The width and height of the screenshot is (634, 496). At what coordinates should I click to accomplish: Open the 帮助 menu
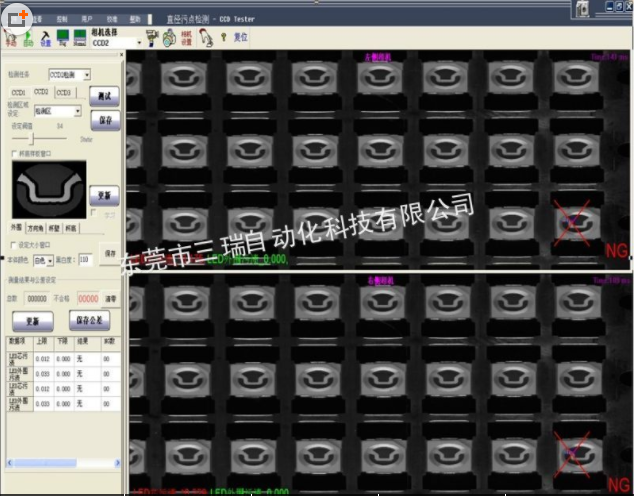pos(135,19)
